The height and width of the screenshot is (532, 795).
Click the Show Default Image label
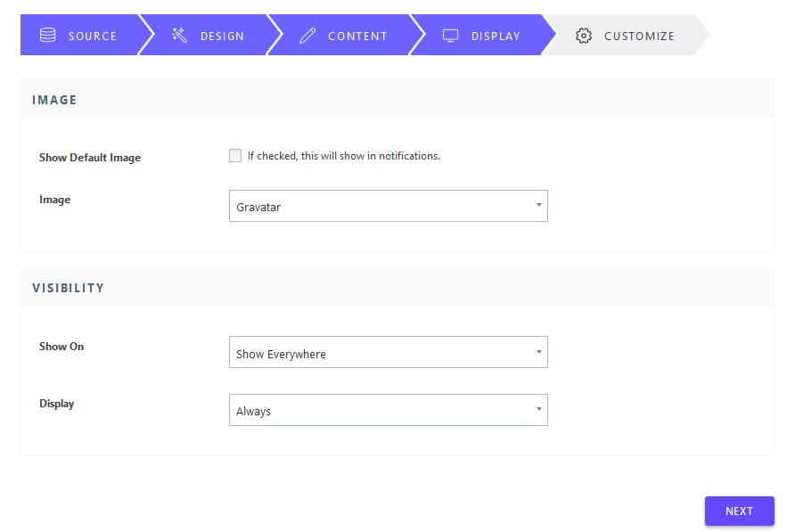click(90, 158)
